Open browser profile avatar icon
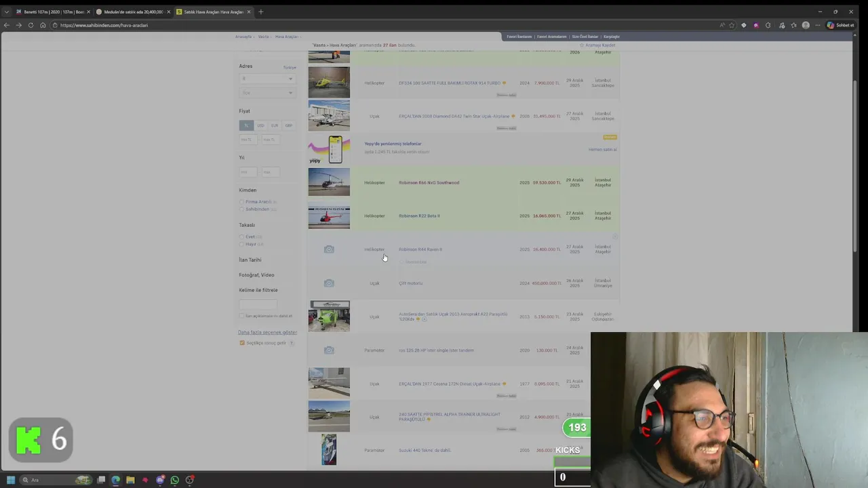This screenshot has height=488, width=868. pyautogui.click(x=806, y=25)
